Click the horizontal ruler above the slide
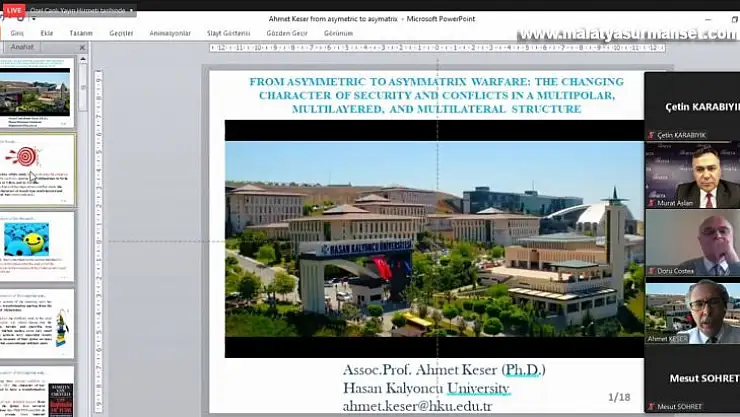The height and width of the screenshot is (417, 740). [437, 48]
